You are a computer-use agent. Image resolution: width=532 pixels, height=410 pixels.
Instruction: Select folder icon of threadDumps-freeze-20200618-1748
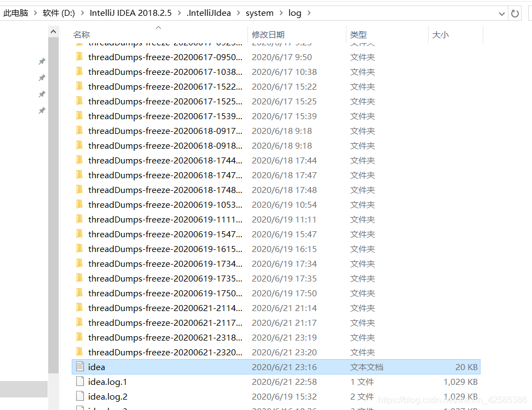[79, 189]
